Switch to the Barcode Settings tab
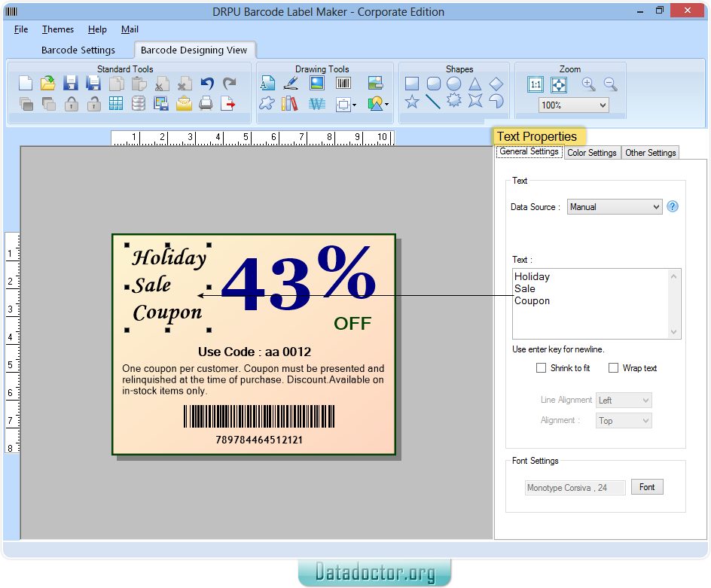The height and width of the screenshot is (588, 711). (x=78, y=50)
